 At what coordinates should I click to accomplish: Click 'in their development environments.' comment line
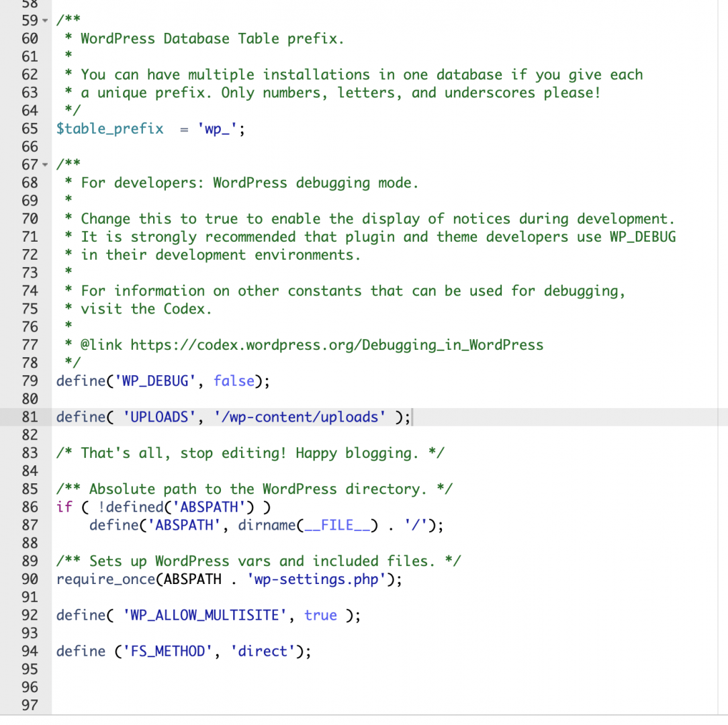pyautogui.click(x=220, y=255)
